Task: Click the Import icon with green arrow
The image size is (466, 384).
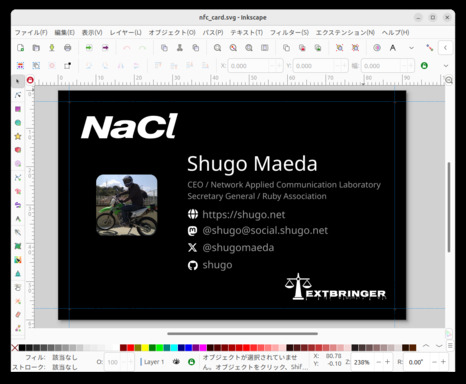Action: pos(89,48)
